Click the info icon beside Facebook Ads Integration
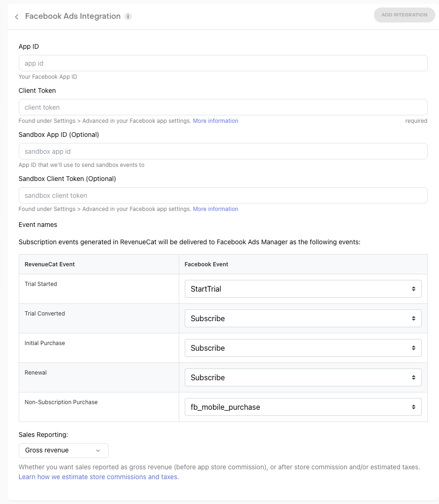The height and width of the screenshot is (504, 439). (x=128, y=16)
